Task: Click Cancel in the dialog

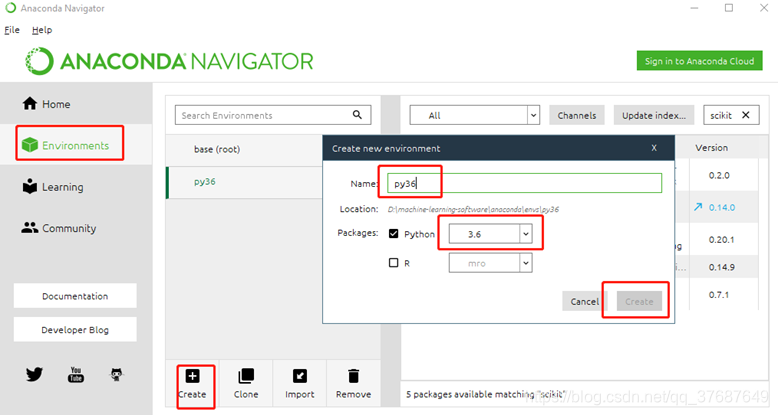Action: pyautogui.click(x=585, y=301)
